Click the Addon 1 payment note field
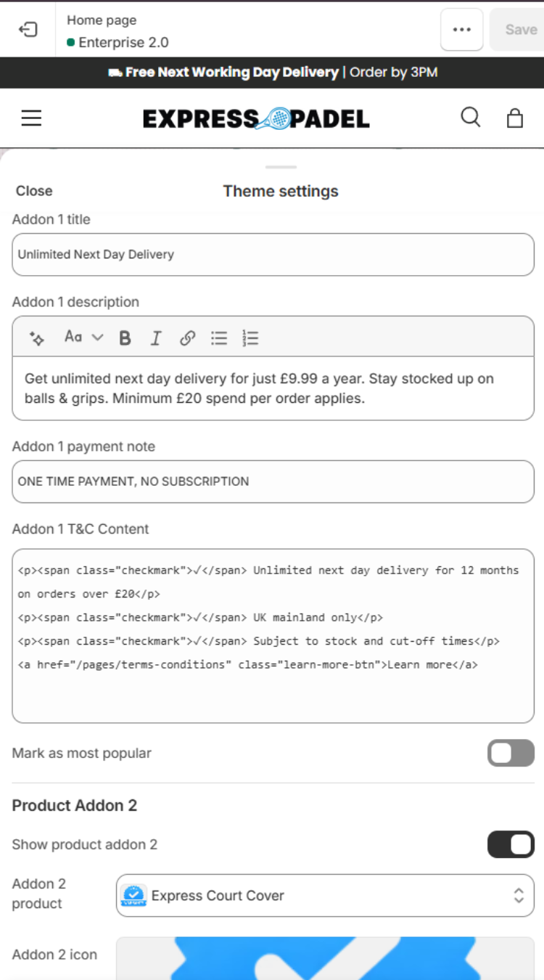 click(273, 481)
